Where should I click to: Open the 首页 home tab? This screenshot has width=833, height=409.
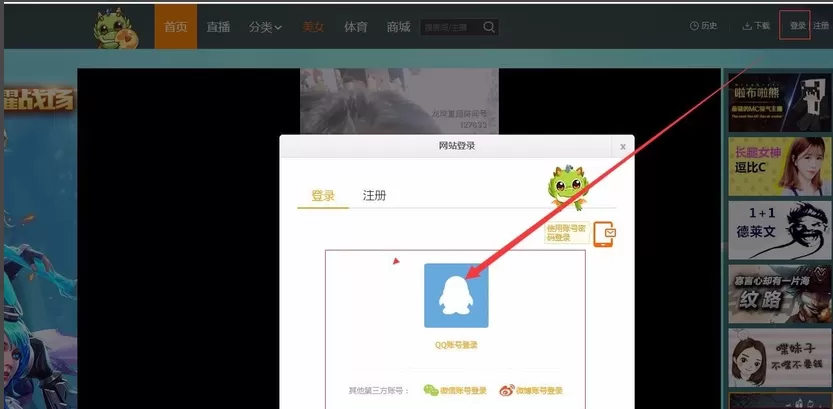pos(175,27)
